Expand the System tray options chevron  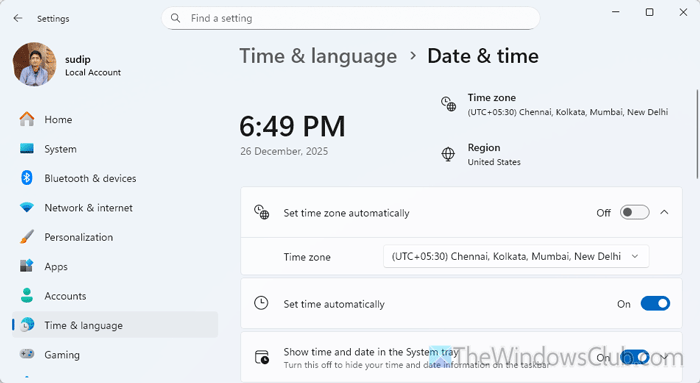coord(665,358)
